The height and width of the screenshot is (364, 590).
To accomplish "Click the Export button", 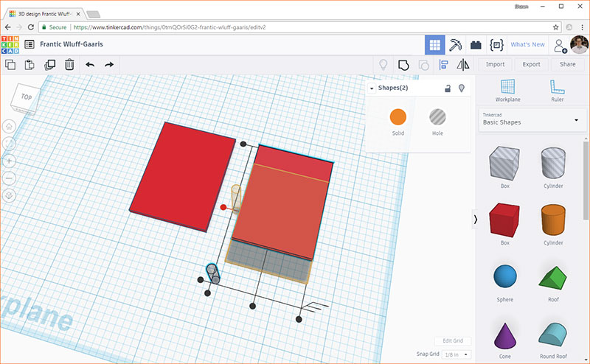I will pos(531,65).
